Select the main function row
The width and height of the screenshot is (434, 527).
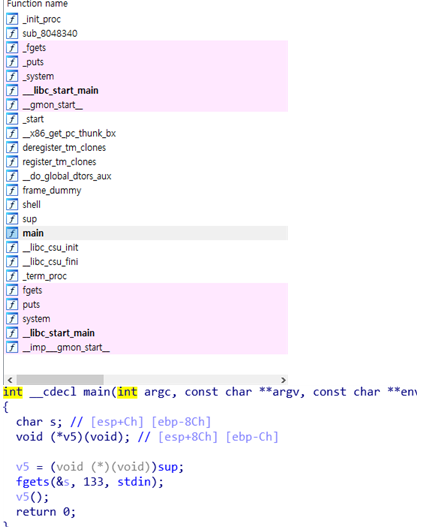(x=146, y=233)
